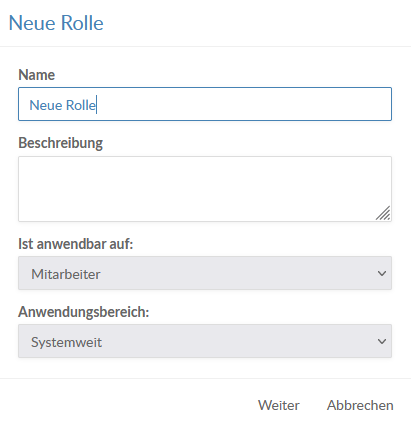Screen dimensions: 411x426
Task: Click the 'Beschreibung' label
Action: pyautogui.click(x=61, y=143)
